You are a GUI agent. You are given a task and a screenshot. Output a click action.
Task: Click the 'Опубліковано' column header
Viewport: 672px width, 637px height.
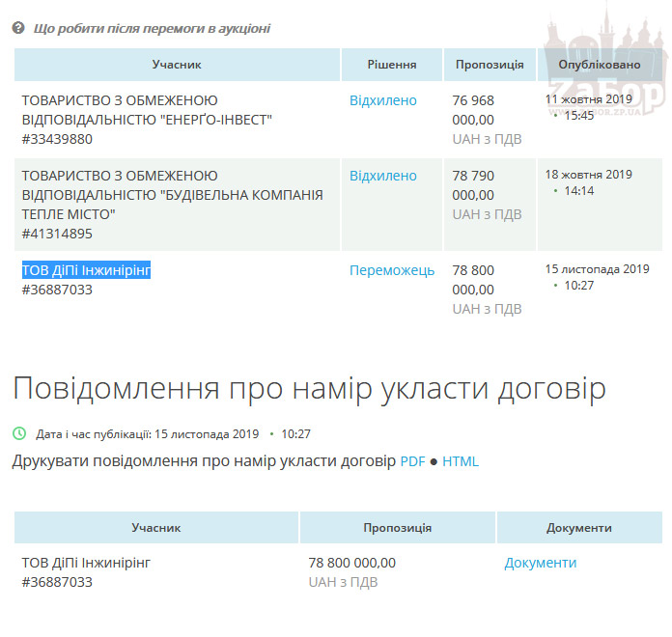click(600, 65)
